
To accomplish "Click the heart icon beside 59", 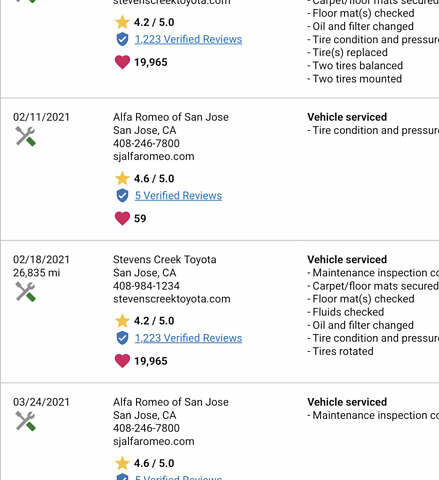I will tap(122, 219).
